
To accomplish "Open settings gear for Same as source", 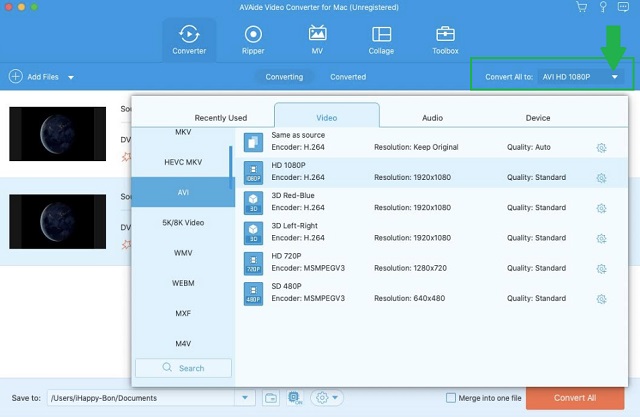I will [x=601, y=148].
